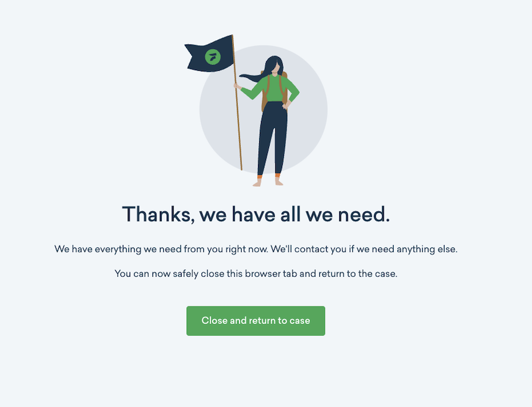Click the word Thanks in the heading
The height and width of the screenshot is (407, 532).
pyautogui.click(x=159, y=215)
